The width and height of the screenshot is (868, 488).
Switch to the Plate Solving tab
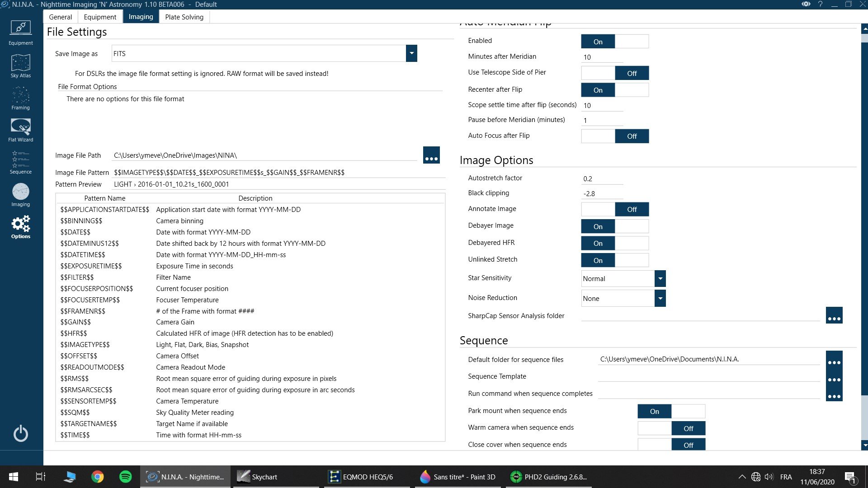[x=184, y=17]
